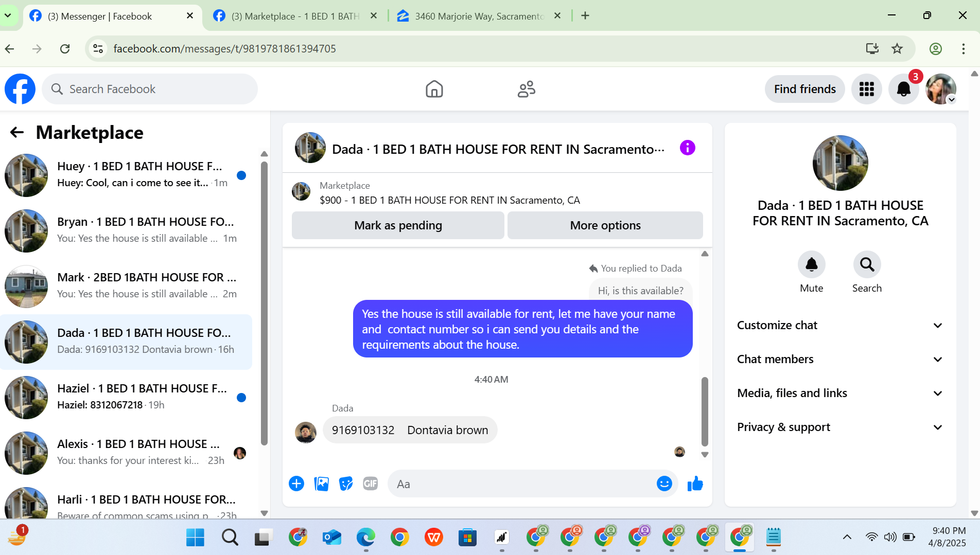Image resolution: width=980 pixels, height=555 pixels.
Task: Open the account profile picture menu
Action: click(x=941, y=89)
